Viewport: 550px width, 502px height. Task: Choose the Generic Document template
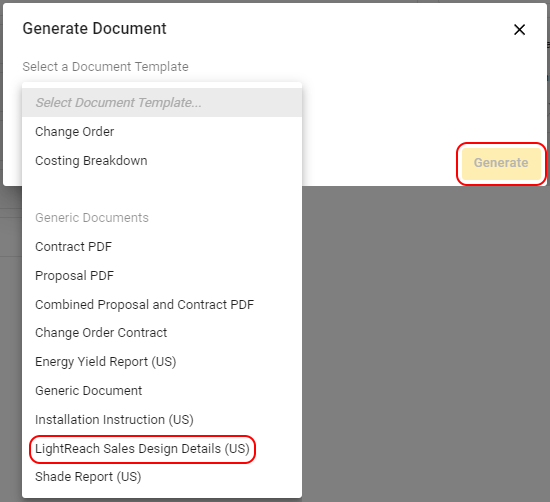[x=162, y=390]
